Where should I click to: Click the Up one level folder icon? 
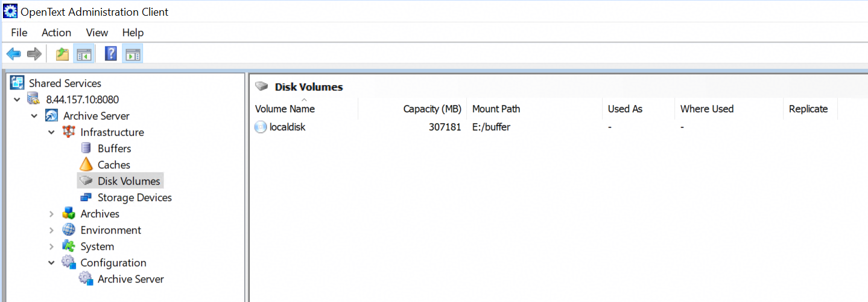point(62,54)
